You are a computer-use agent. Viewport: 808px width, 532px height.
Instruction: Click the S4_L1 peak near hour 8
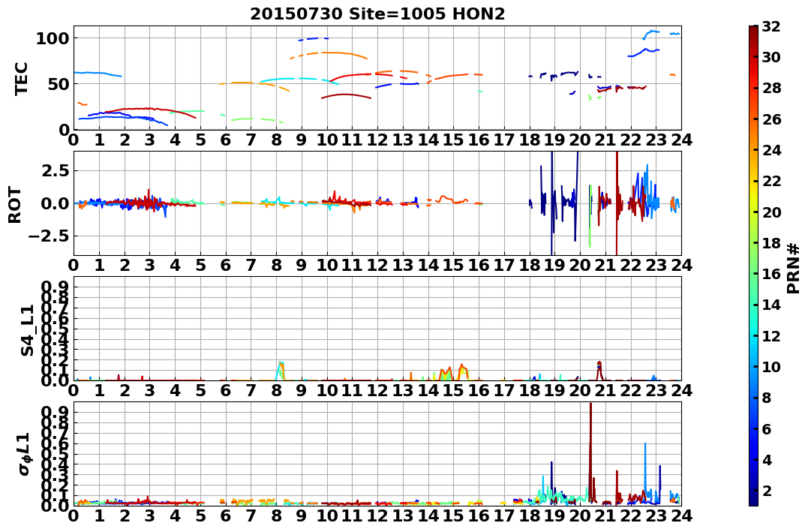(x=281, y=370)
